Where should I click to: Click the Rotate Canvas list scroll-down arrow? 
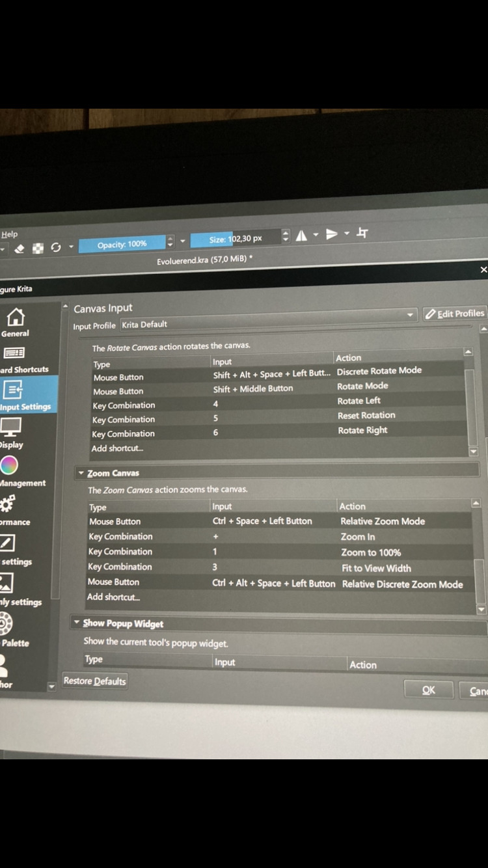[x=473, y=451]
